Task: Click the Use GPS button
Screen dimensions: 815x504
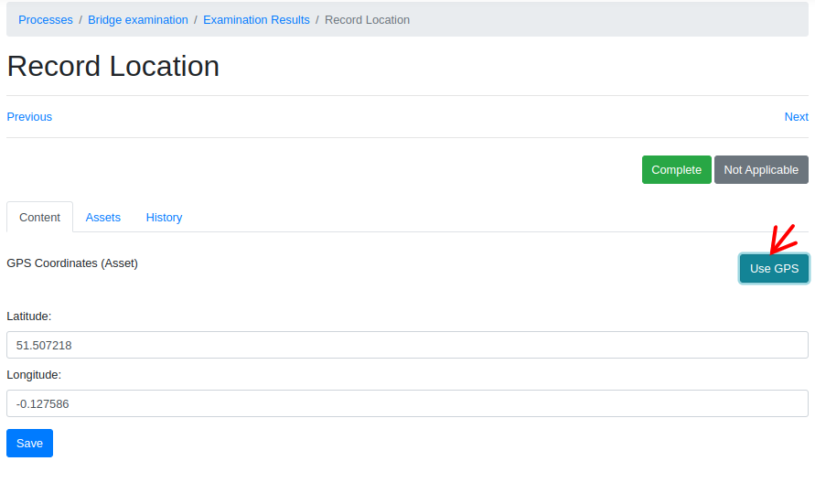Action: click(x=774, y=268)
